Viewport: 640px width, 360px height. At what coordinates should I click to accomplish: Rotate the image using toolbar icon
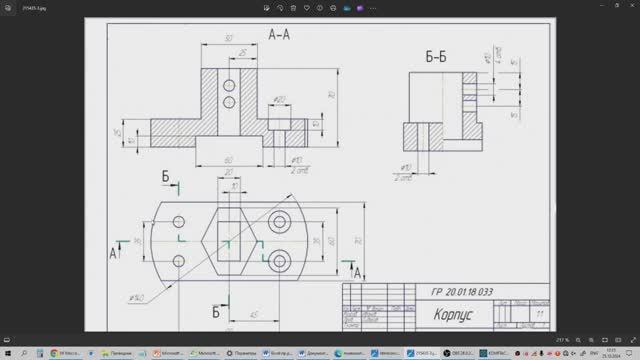pos(280,8)
